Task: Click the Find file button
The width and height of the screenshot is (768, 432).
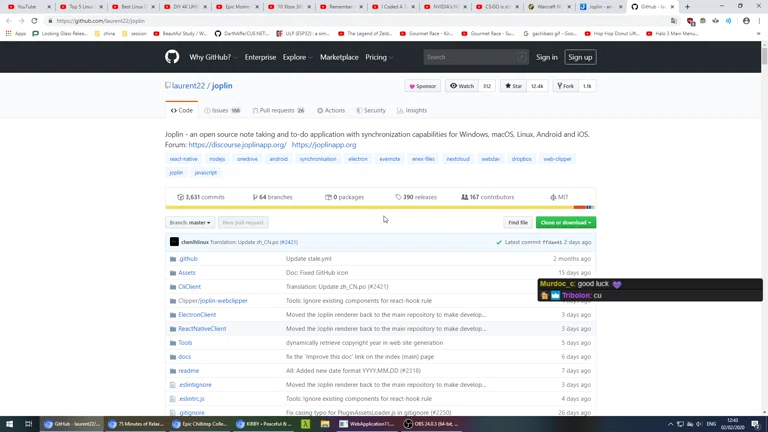Action: pos(518,222)
